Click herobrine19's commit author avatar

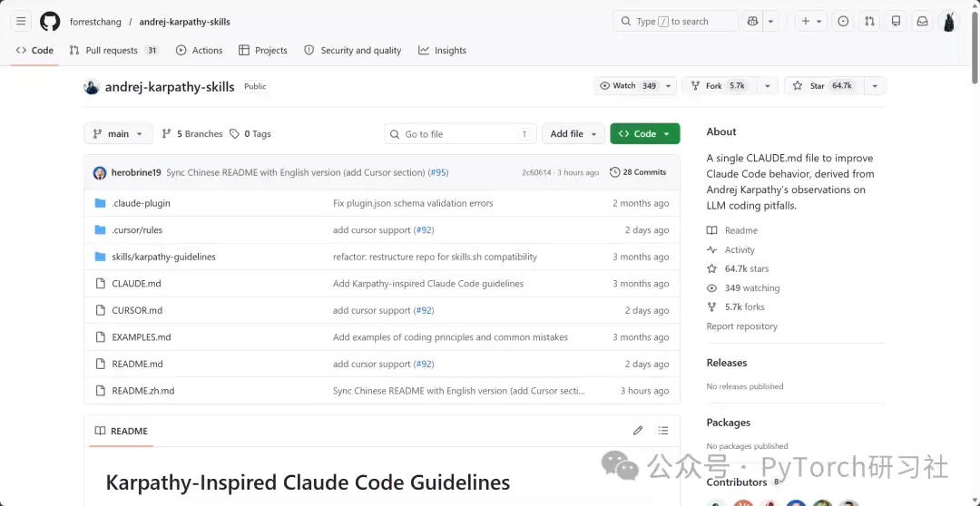100,172
